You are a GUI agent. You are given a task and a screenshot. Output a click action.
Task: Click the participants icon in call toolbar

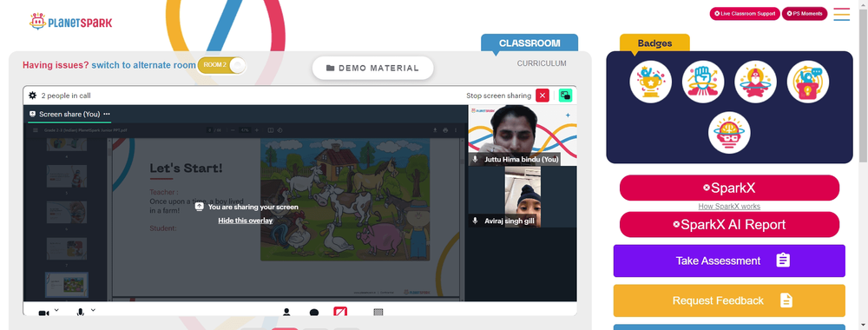pyautogui.click(x=286, y=313)
